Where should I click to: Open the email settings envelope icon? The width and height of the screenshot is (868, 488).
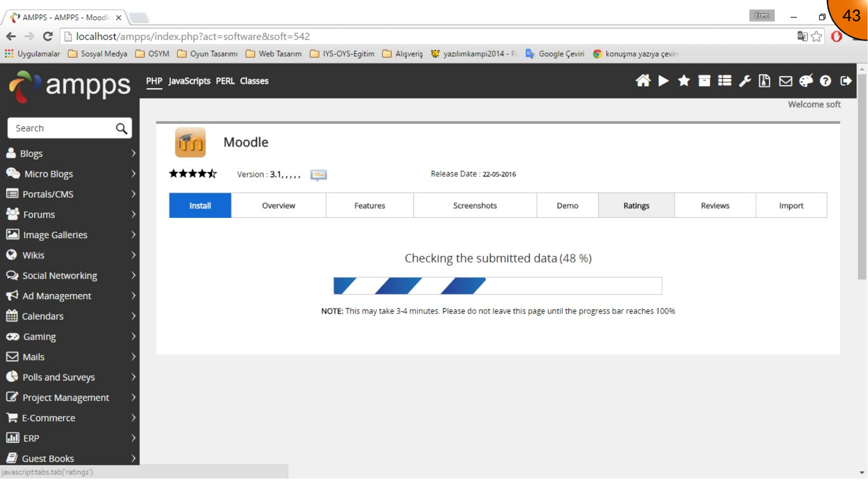click(786, 81)
